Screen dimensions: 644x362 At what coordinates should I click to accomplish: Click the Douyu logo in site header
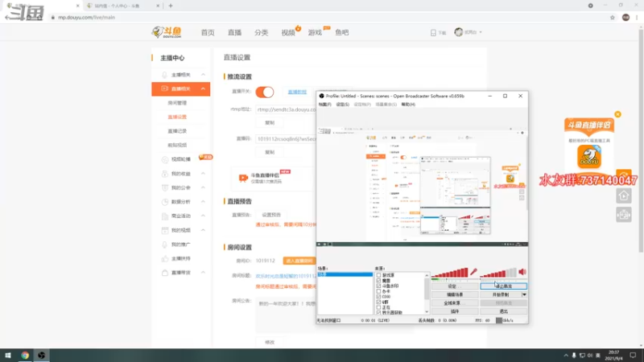(x=167, y=32)
